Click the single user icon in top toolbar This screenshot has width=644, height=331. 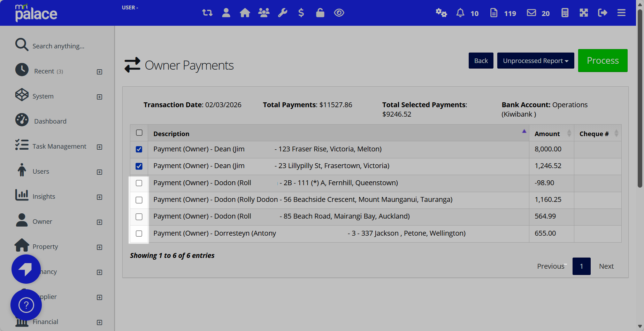point(226,13)
